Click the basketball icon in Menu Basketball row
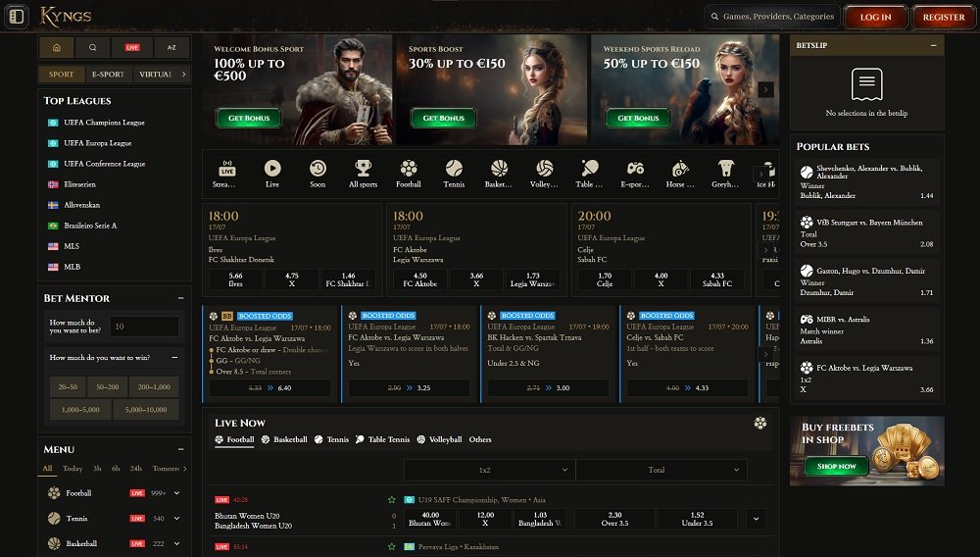The width and height of the screenshot is (980, 557). (x=54, y=543)
